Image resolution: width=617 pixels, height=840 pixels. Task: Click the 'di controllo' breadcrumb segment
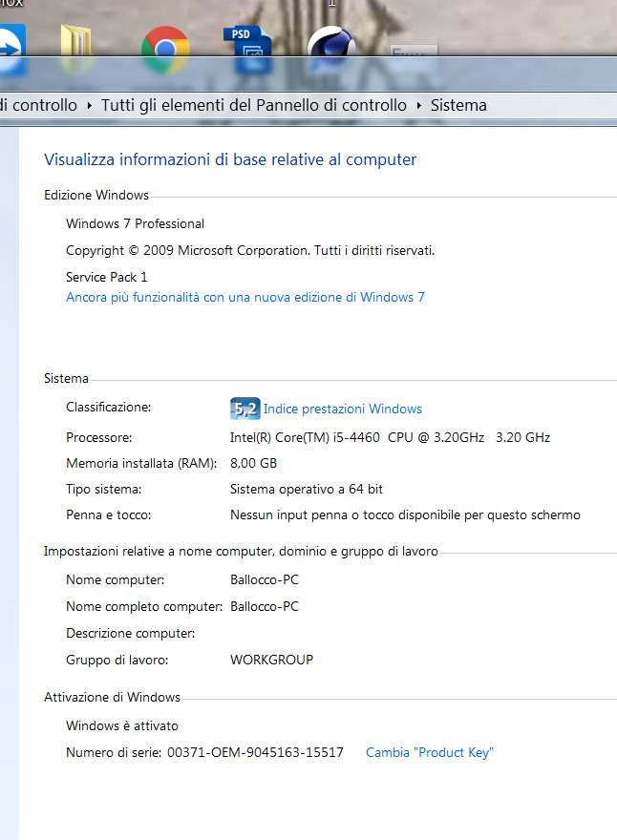[x=38, y=105]
